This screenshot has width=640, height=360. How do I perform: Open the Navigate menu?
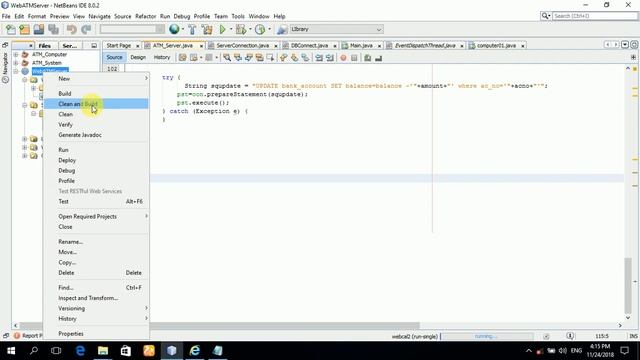click(99, 16)
